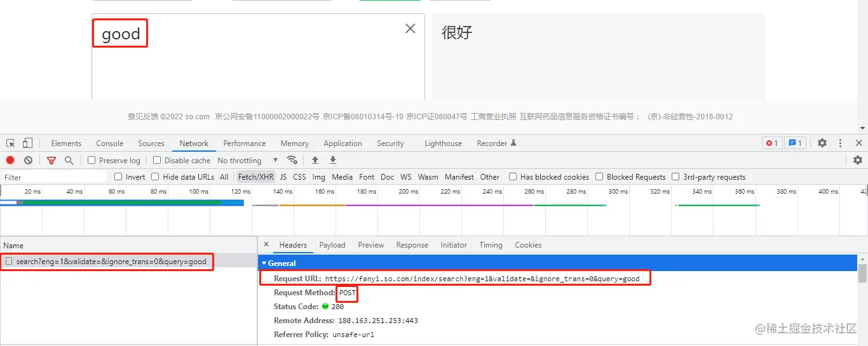
Task: Export HAR file download icon
Action: (x=333, y=160)
